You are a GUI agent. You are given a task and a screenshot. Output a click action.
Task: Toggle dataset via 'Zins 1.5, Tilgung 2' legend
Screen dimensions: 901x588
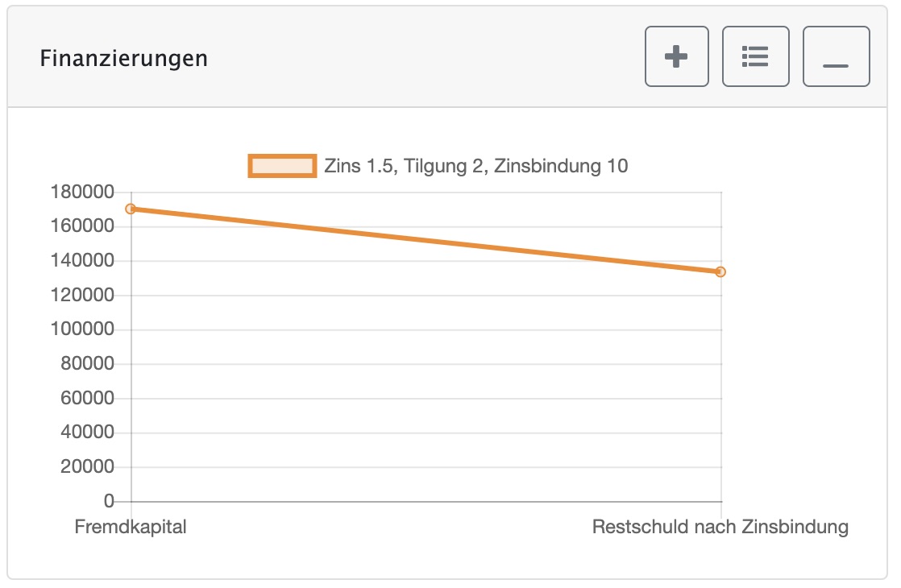pos(475,166)
